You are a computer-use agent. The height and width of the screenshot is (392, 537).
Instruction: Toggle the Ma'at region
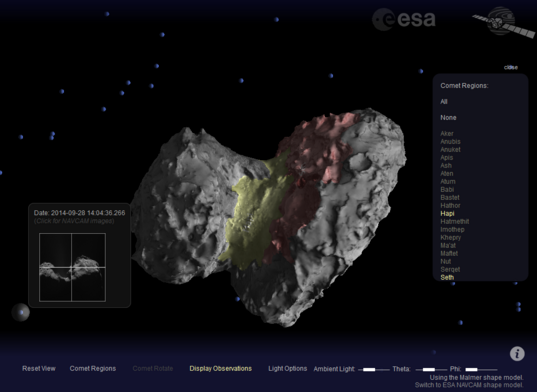pyautogui.click(x=448, y=245)
